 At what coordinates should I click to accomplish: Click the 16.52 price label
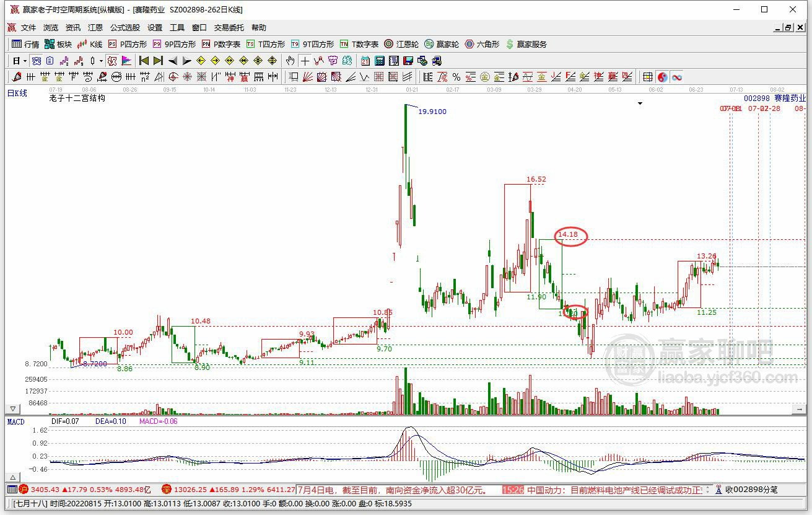click(536, 180)
